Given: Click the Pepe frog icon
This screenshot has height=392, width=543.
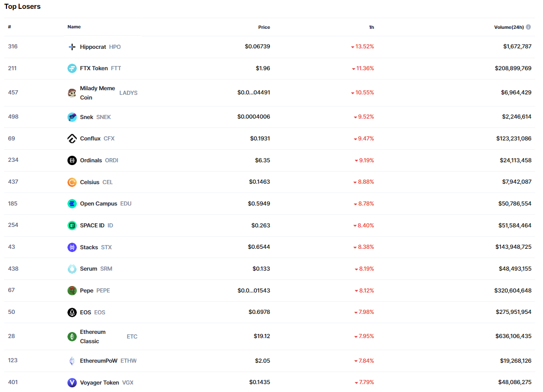Looking at the screenshot, I should [x=72, y=291].
